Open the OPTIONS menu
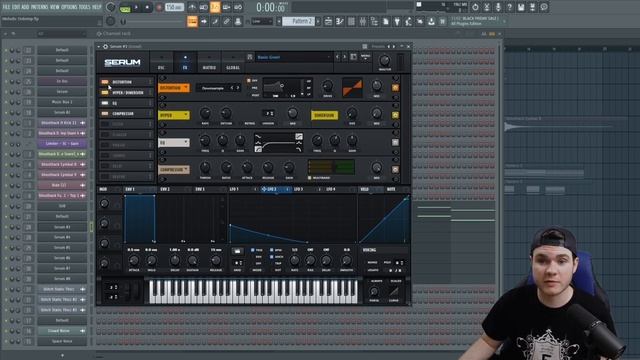This screenshot has height=360, width=640. pos(69,7)
